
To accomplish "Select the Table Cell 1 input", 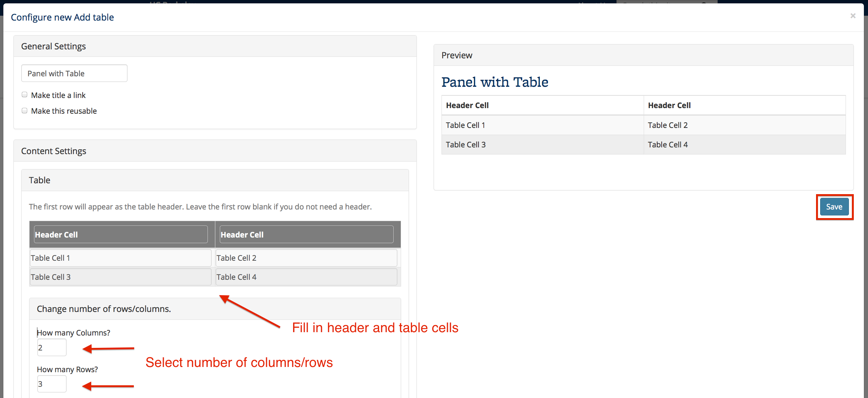I will (x=120, y=258).
